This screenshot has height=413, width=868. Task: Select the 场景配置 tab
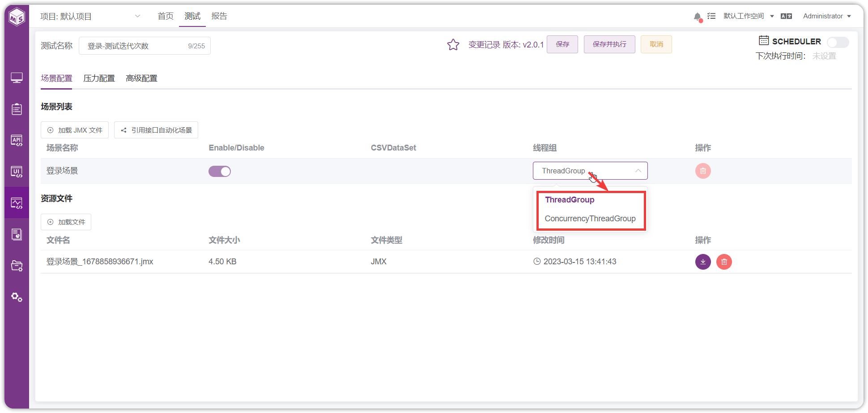56,78
